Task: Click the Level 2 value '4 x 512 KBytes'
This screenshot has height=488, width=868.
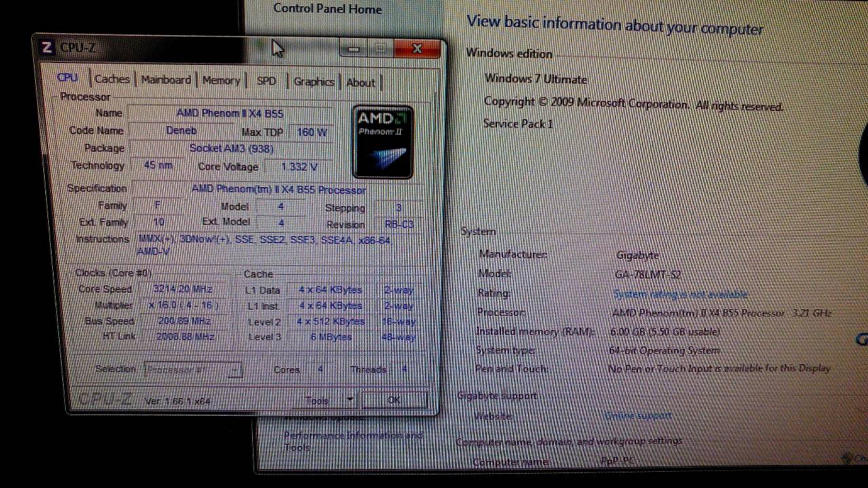Action: 331,322
